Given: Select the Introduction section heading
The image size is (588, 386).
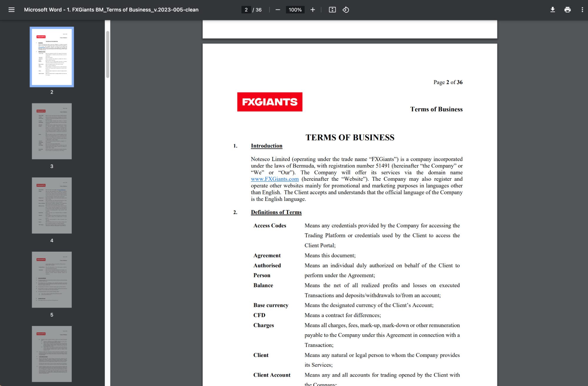Looking at the screenshot, I should (x=266, y=146).
